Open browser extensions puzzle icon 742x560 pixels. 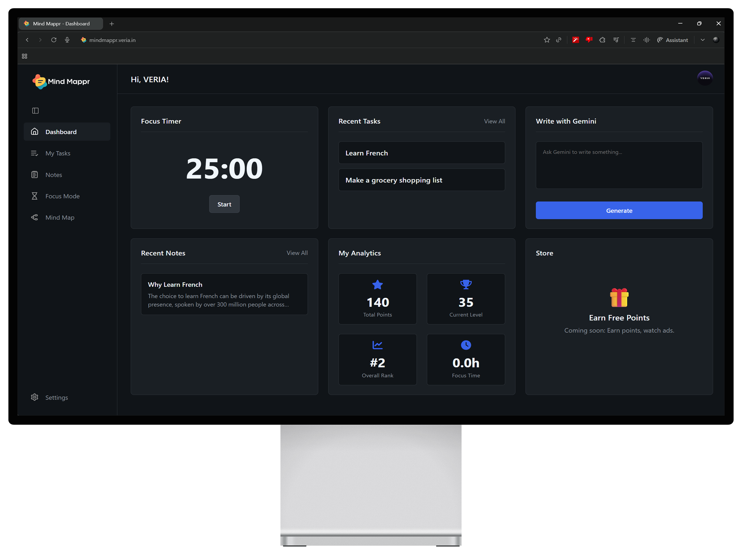coord(602,40)
